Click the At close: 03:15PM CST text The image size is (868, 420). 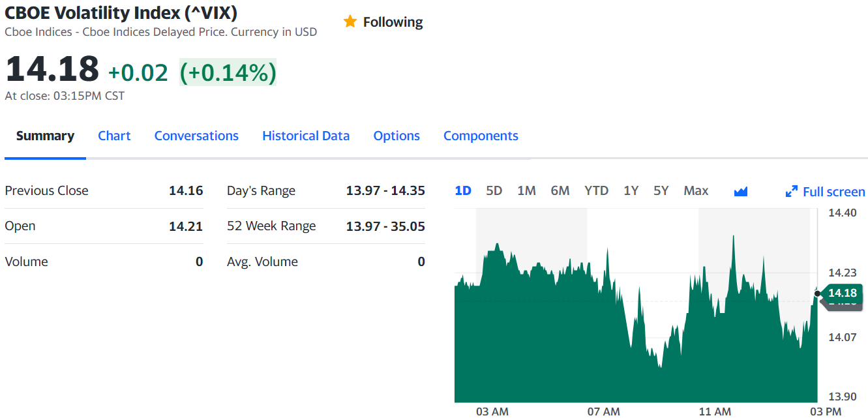click(x=65, y=96)
